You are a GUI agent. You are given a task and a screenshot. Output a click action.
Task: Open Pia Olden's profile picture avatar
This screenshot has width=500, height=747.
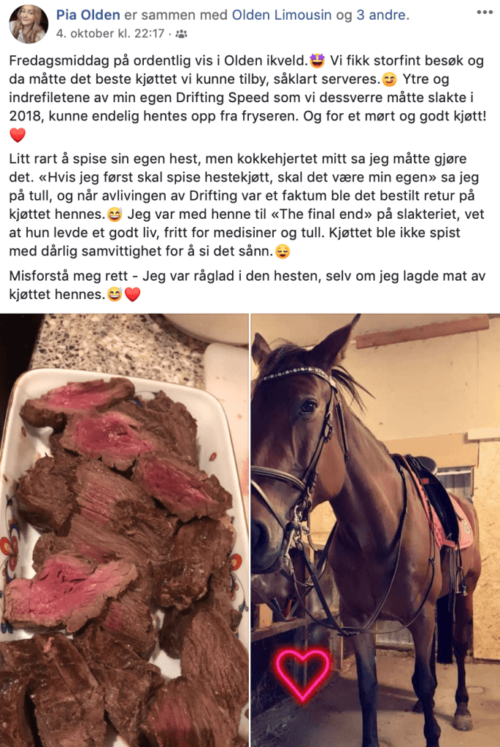tap(28, 24)
